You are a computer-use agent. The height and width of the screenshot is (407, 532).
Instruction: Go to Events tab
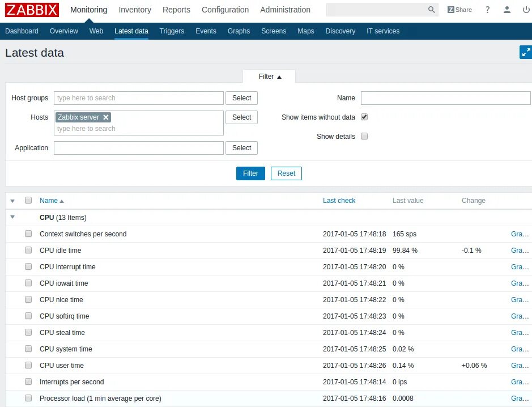[x=206, y=31]
